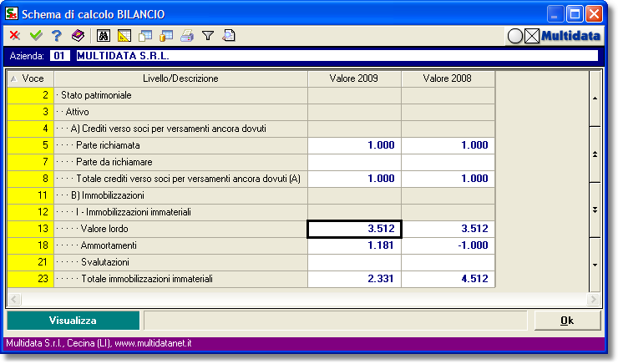Image resolution: width=618 pixels, height=364 pixels.
Task: Jump to first record with top arrow
Action: (x=595, y=99)
